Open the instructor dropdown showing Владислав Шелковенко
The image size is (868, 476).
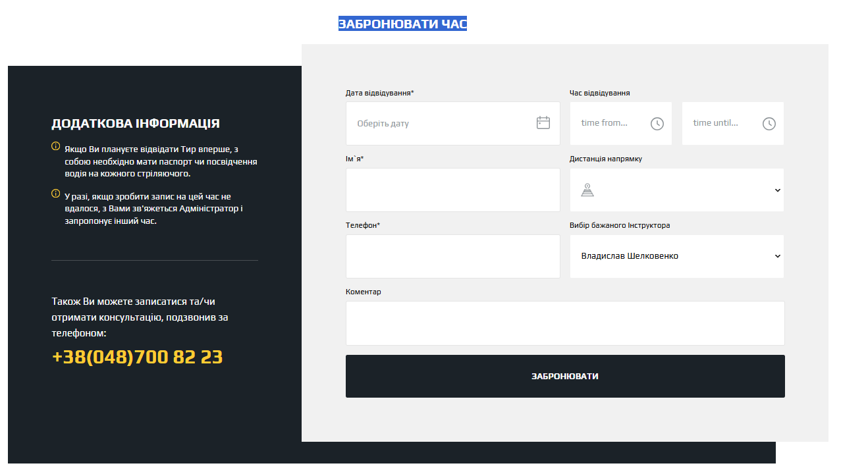[x=676, y=256]
